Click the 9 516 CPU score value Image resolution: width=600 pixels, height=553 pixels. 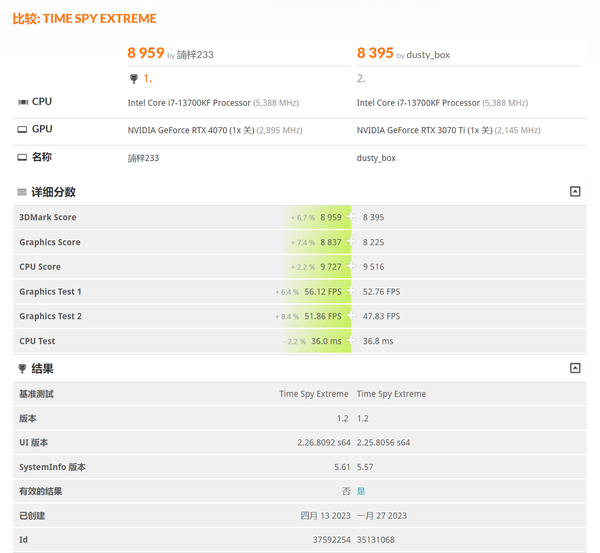pyautogui.click(x=373, y=266)
